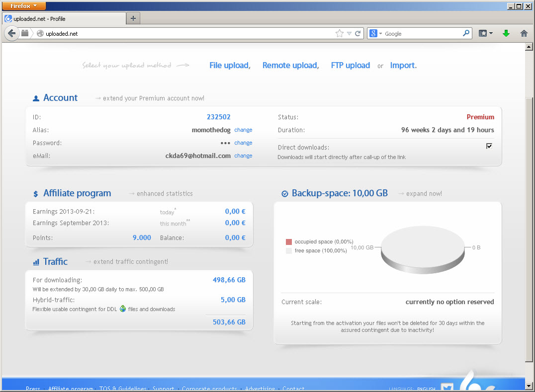The width and height of the screenshot is (535, 392).
Task: Click the ckda69@hotmail.com email text
Action: coord(198,156)
